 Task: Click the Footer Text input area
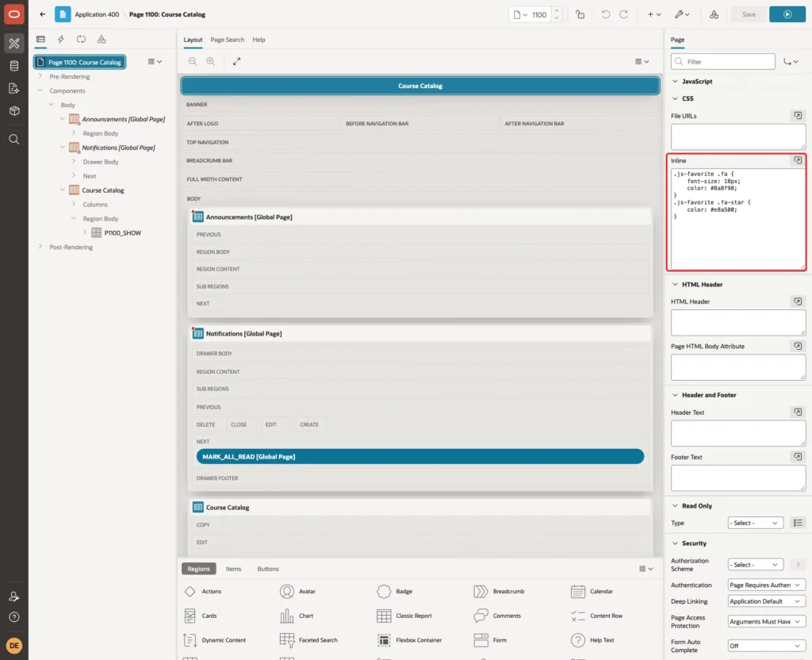click(x=738, y=478)
